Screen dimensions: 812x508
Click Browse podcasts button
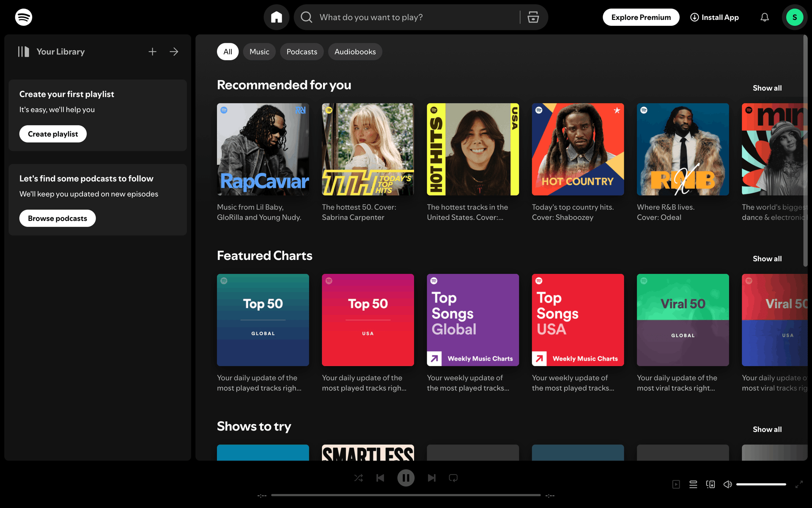pyautogui.click(x=58, y=218)
